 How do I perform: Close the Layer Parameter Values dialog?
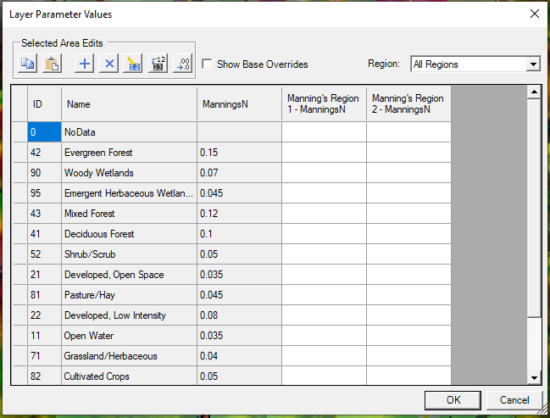pyautogui.click(x=535, y=14)
